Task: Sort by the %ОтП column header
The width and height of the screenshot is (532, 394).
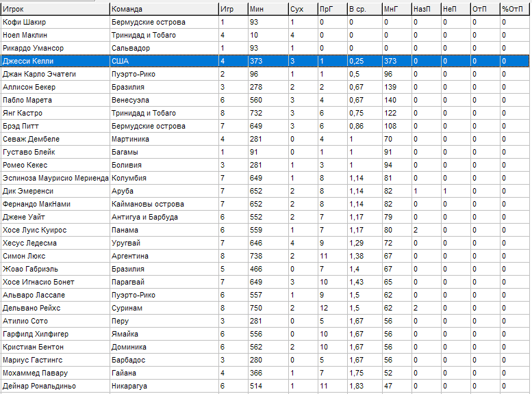Action: pyautogui.click(x=514, y=9)
